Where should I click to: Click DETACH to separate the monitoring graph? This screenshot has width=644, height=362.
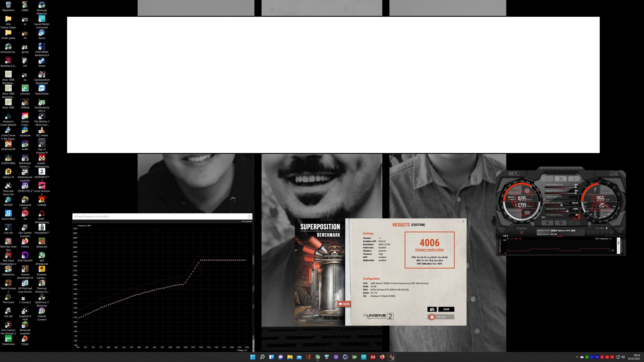[x=560, y=236]
